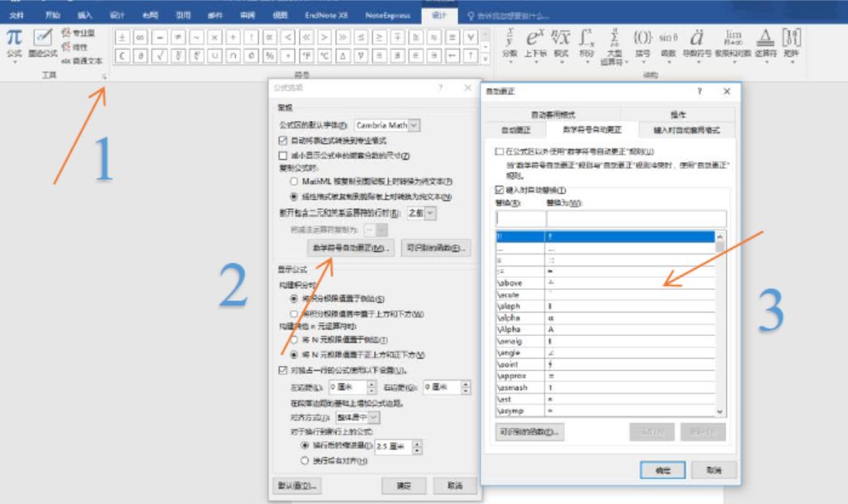Toggle reduce nested fraction size checkbox
The height and width of the screenshot is (504, 848).
pyautogui.click(x=282, y=156)
